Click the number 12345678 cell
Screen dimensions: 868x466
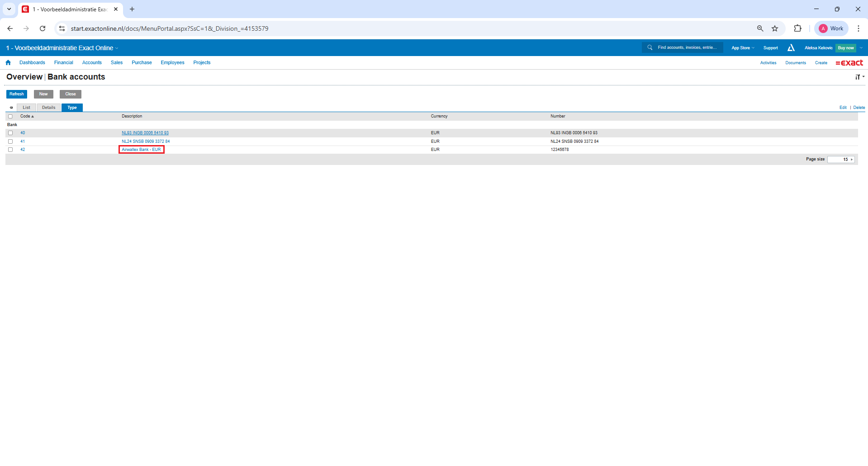[x=560, y=150]
